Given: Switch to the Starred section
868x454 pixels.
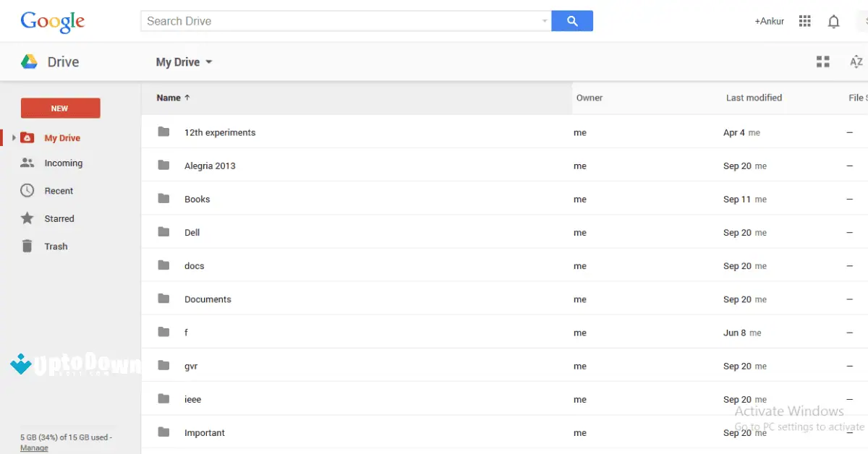Looking at the screenshot, I should pos(60,218).
